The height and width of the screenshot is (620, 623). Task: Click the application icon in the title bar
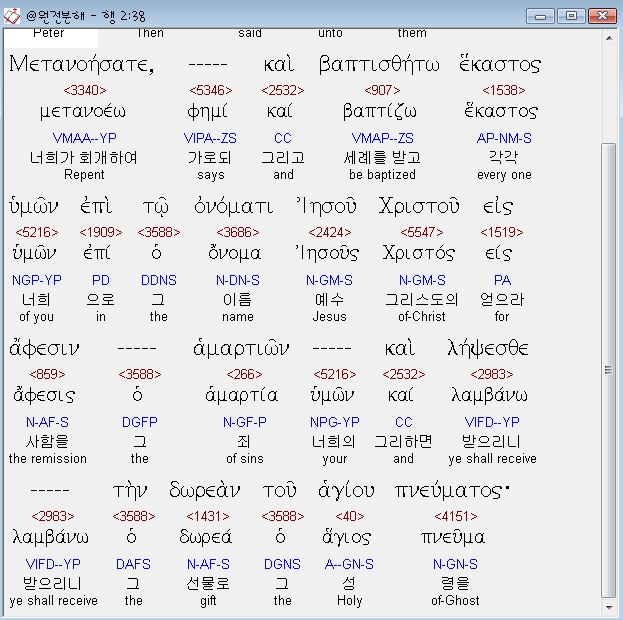[12, 16]
